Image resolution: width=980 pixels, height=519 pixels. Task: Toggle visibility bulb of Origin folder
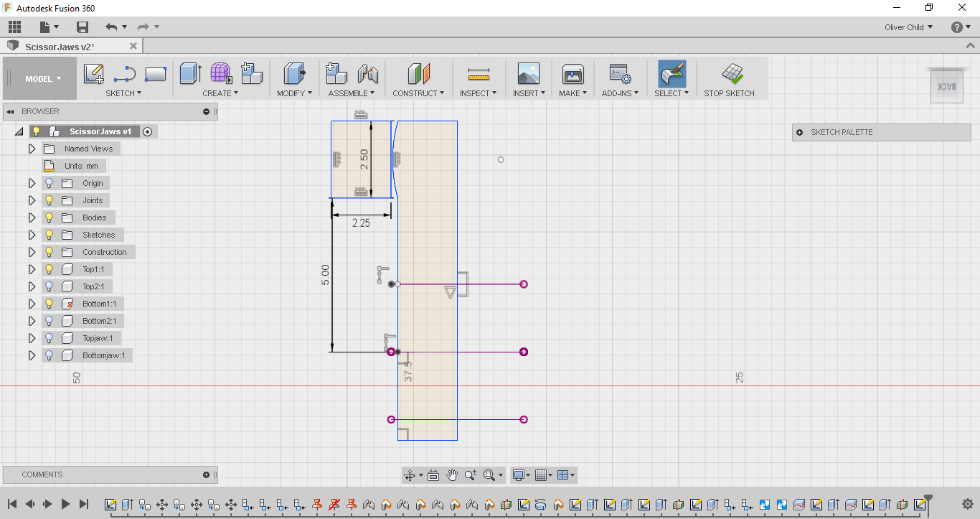[50, 183]
